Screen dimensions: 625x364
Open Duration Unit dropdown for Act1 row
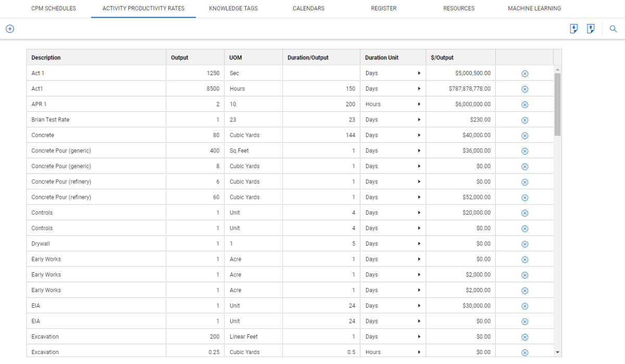419,89
